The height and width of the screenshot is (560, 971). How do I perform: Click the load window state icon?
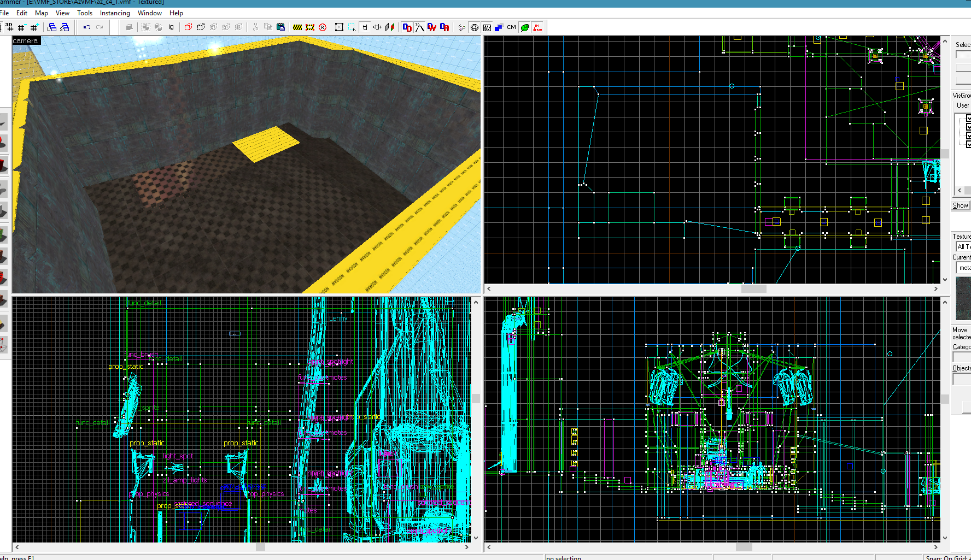pos(52,27)
